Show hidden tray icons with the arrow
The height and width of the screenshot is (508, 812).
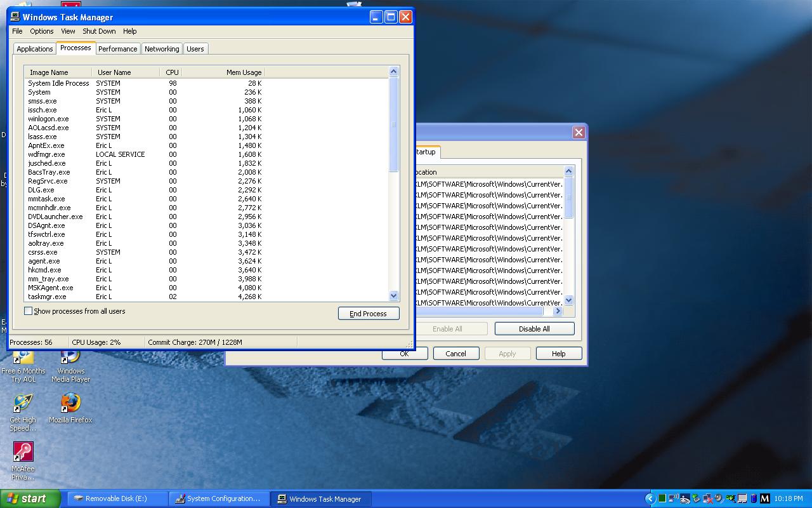650,498
